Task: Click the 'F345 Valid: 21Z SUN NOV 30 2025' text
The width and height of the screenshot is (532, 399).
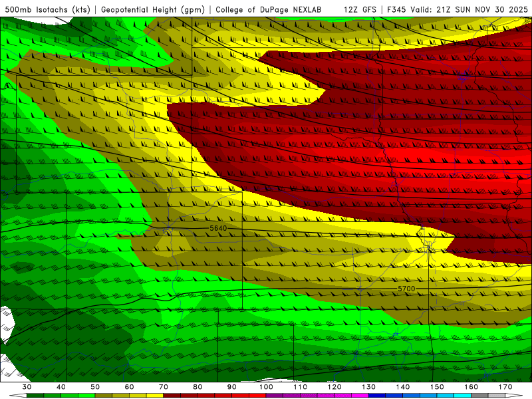Action: (x=458, y=10)
